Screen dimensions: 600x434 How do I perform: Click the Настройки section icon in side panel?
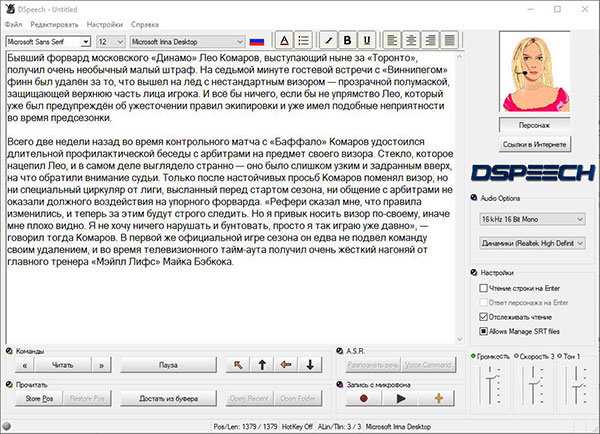(474, 272)
